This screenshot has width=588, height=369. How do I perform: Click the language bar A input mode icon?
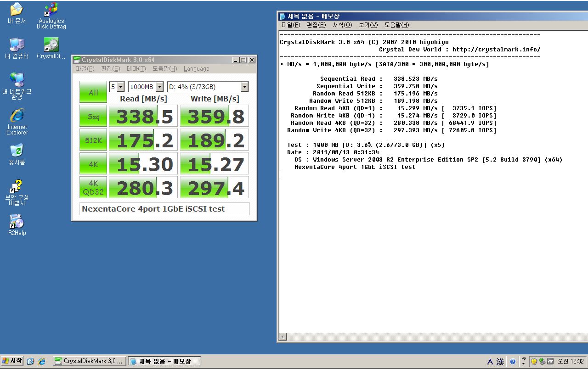click(490, 362)
